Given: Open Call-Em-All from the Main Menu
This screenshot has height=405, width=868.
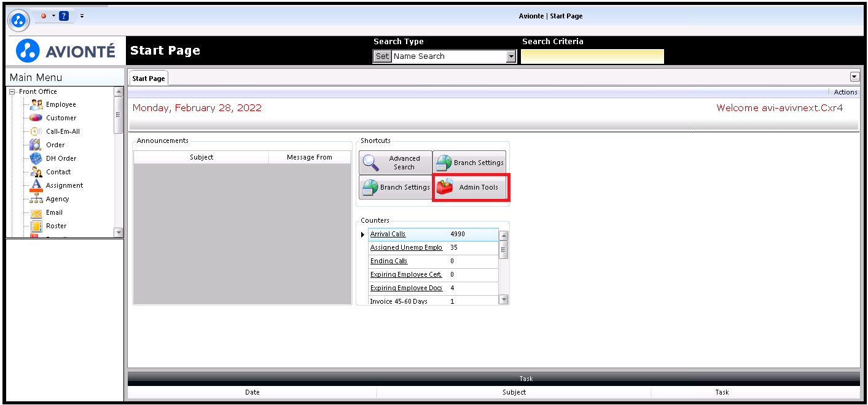Looking at the screenshot, I should coord(36,131).
